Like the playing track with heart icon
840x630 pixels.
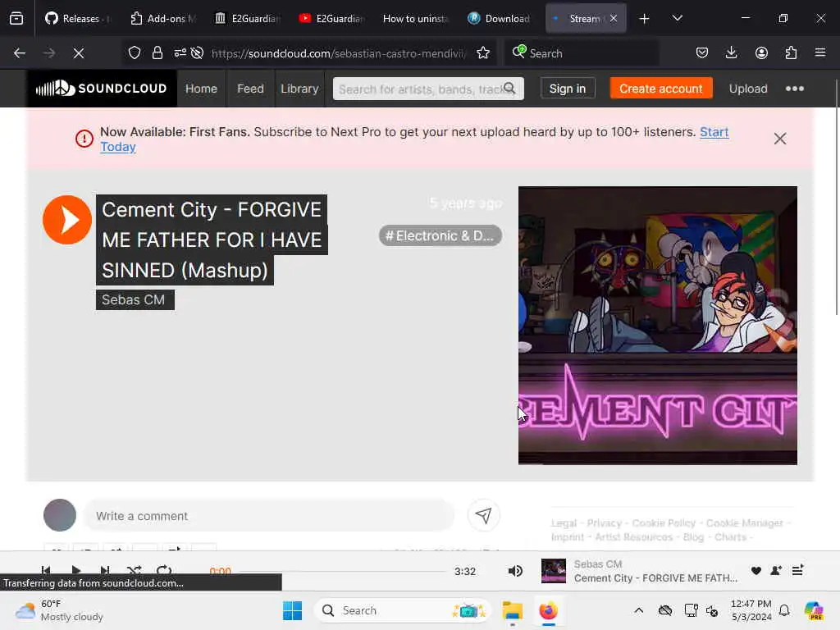[756, 571]
